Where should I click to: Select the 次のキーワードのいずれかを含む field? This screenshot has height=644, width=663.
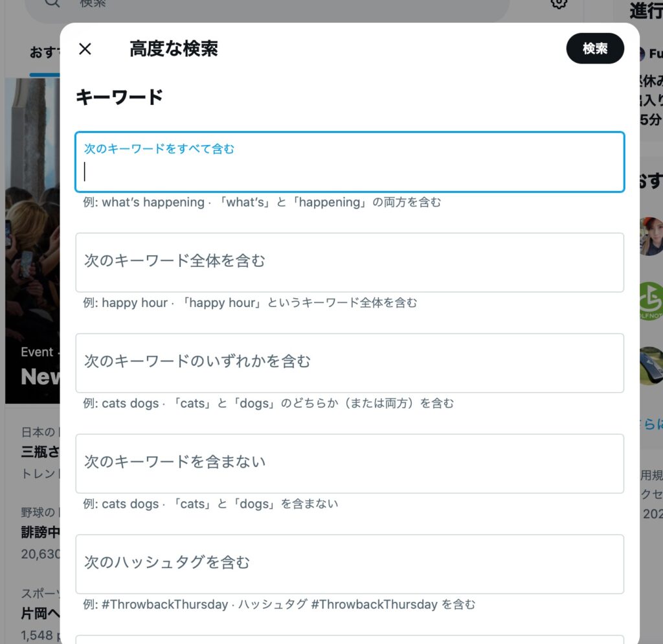350,363
